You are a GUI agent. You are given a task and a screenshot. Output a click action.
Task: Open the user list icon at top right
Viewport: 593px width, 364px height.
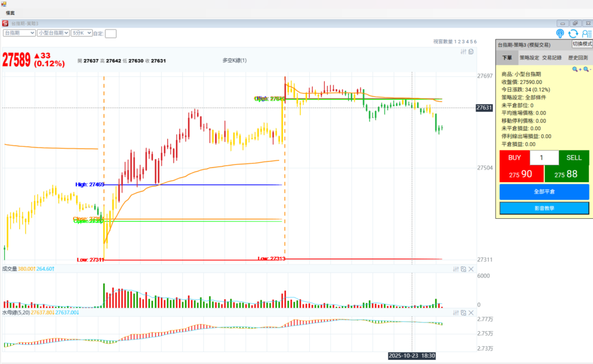click(587, 34)
